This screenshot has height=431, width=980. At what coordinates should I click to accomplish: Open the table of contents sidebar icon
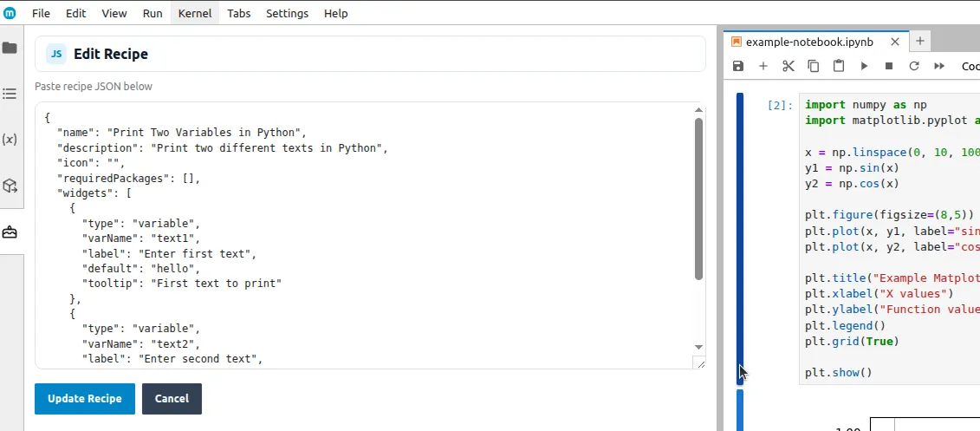[x=10, y=94]
